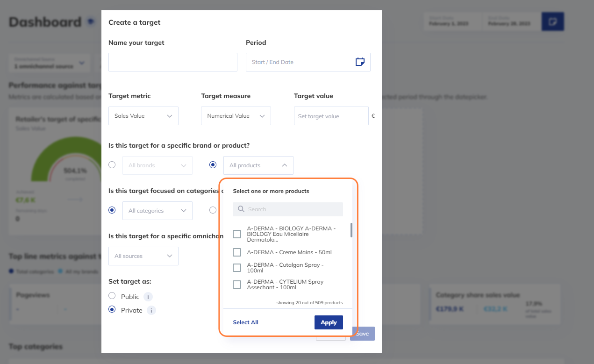This screenshot has width=594, height=364.
Task: Click the Select All link
Action: (x=245, y=322)
